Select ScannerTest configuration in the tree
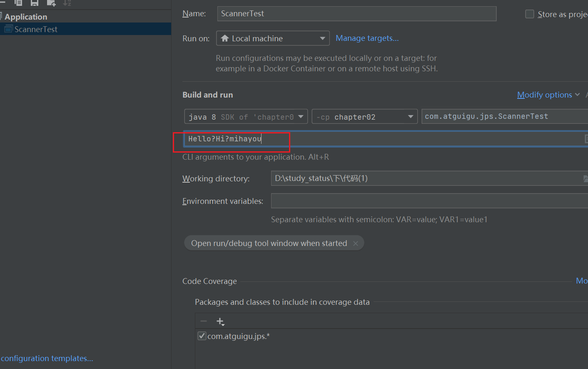The height and width of the screenshot is (369, 588). pos(36,29)
